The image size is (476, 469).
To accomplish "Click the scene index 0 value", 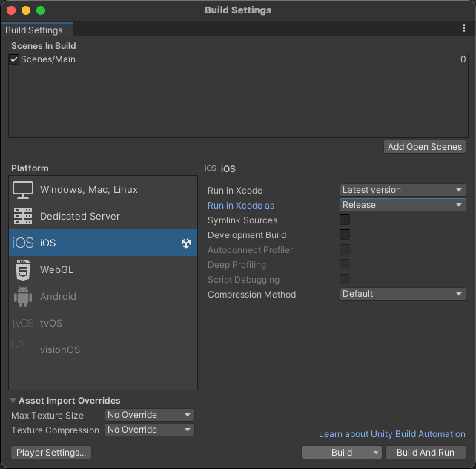I will point(463,59).
